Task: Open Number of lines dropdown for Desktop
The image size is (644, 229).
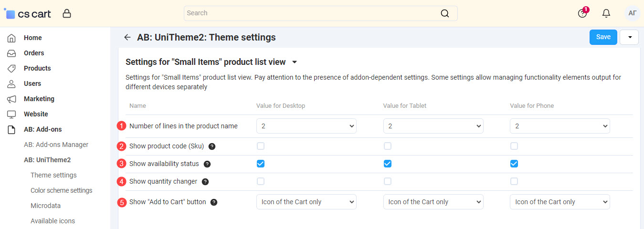Action: coord(306,126)
